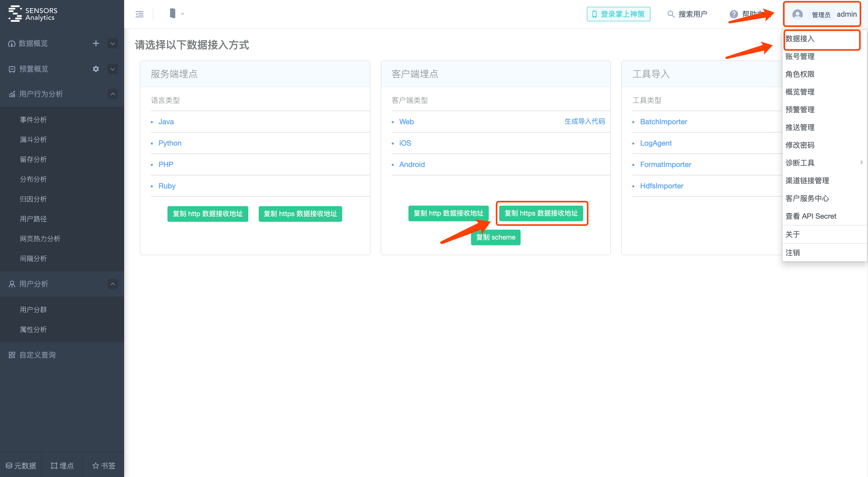Open the iOS client link

(405, 143)
